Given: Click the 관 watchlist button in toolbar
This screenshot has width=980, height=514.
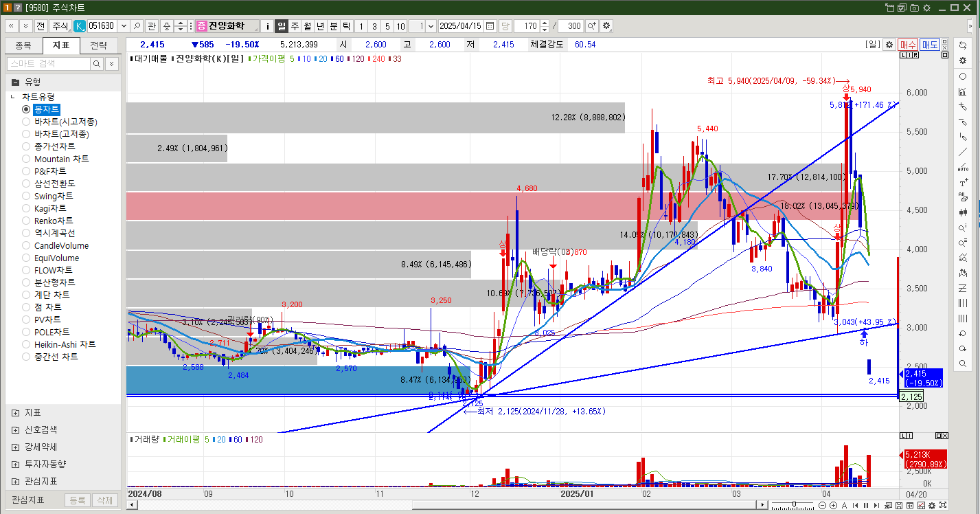Looking at the screenshot, I should pyautogui.click(x=152, y=25).
